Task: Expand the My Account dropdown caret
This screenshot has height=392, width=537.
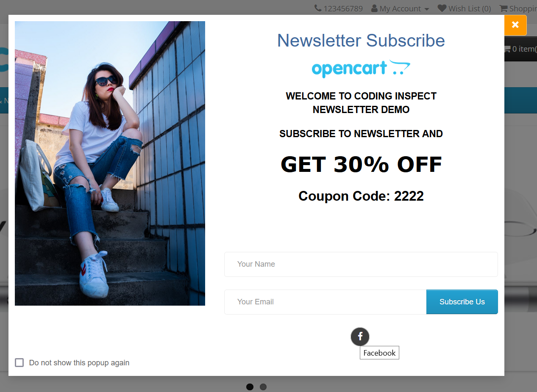Action: pos(426,9)
